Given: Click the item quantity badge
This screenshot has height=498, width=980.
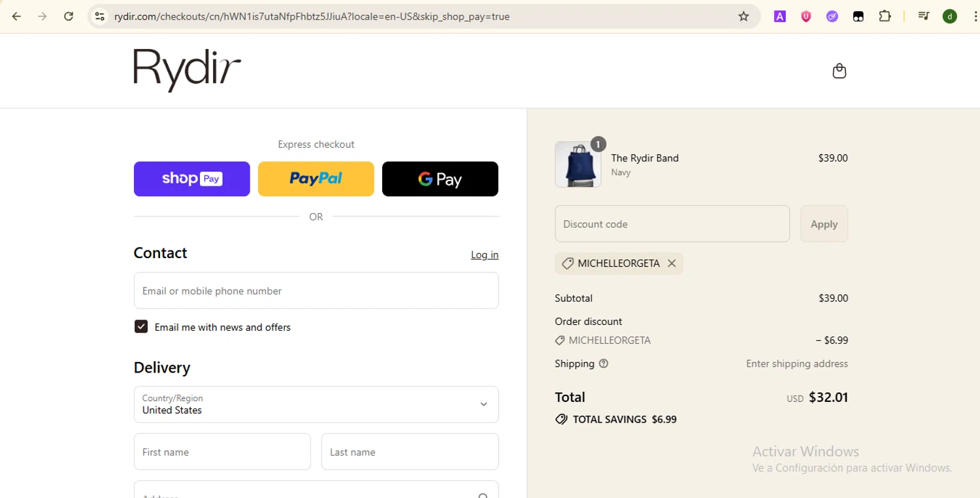Looking at the screenshot, I should click(x=598, y=144).
